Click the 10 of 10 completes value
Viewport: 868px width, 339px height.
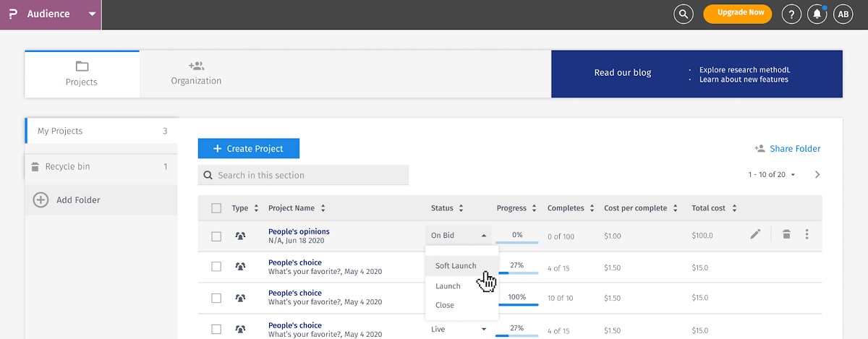tap(560, 298)
